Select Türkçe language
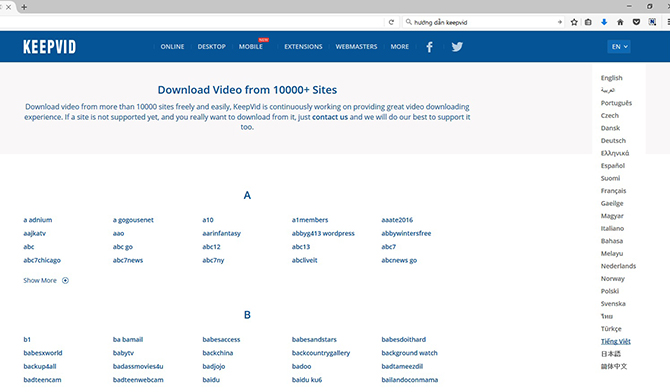The width and height of the screenshot is (670, 392). click(x=611, y=329)
